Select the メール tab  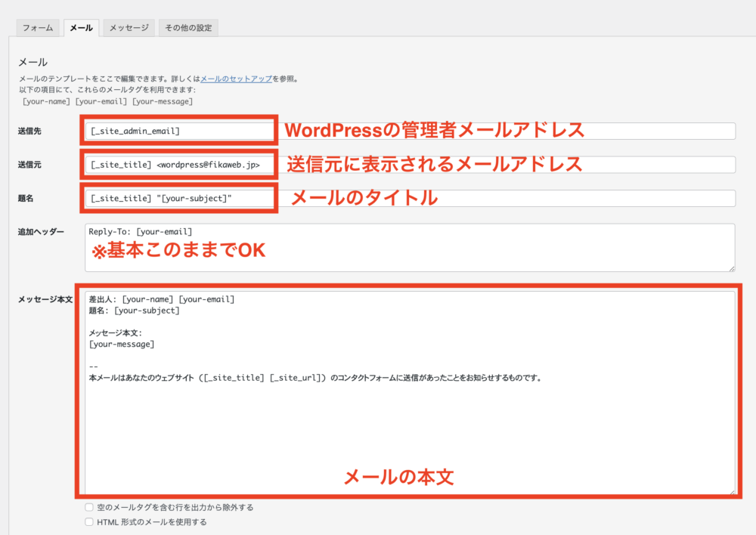[81, 28]
